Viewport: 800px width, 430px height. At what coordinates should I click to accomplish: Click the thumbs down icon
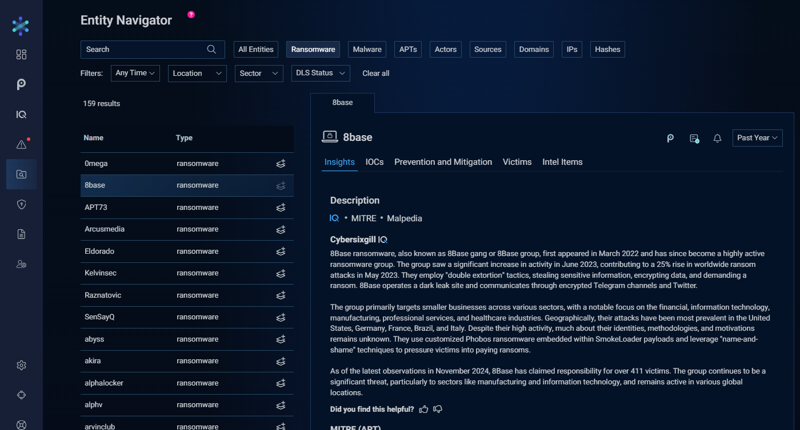tap(438, 409)
